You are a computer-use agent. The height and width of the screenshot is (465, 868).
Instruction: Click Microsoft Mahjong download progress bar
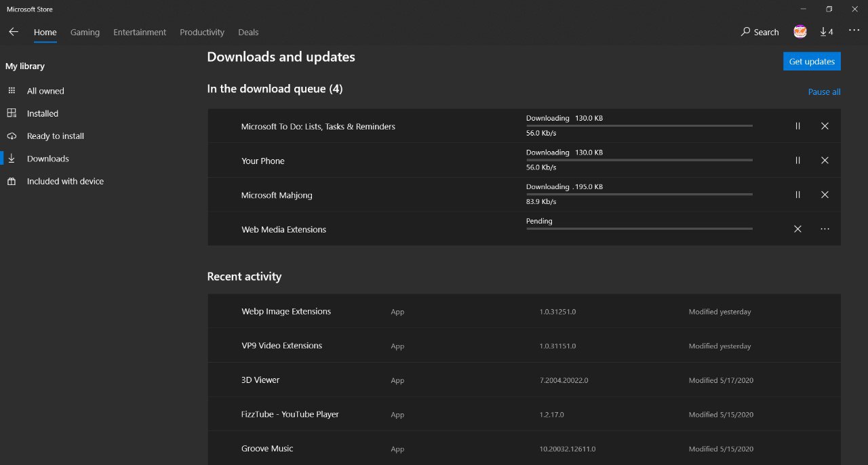point(639,194)
